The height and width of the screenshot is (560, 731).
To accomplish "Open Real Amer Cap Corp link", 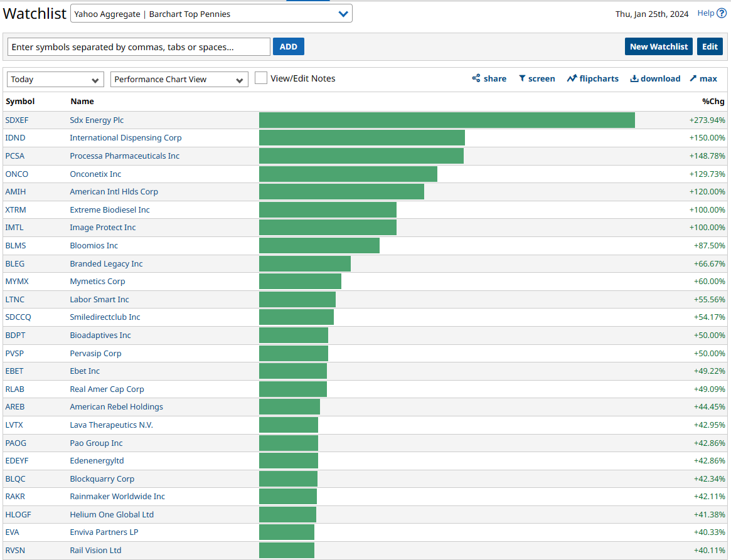I will (x=107, y=390).
